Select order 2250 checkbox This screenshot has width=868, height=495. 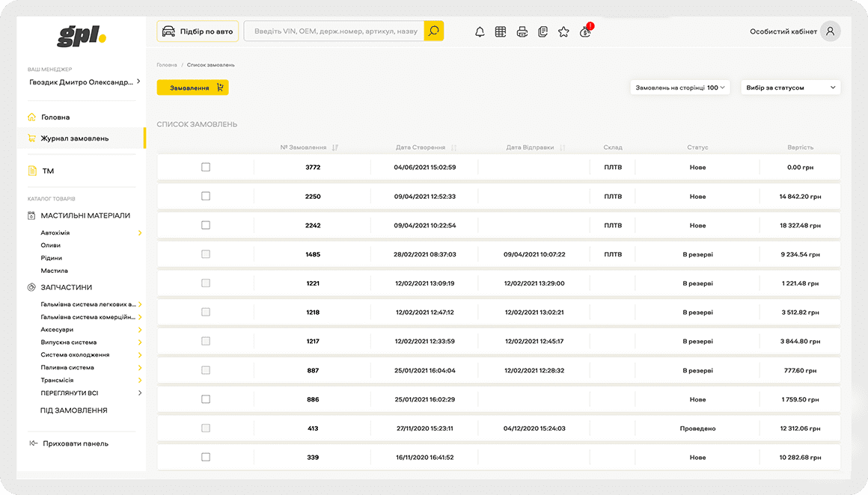coord(206,196)
